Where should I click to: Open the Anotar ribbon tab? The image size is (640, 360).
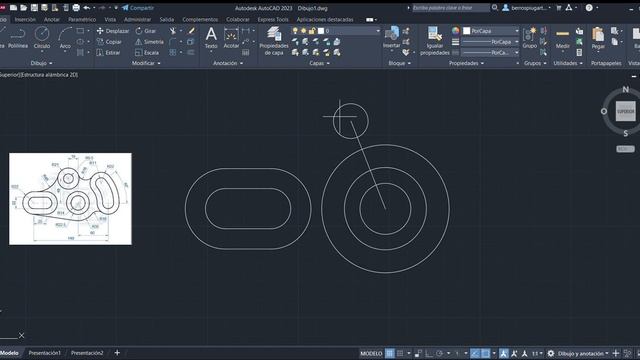[52, 19]
